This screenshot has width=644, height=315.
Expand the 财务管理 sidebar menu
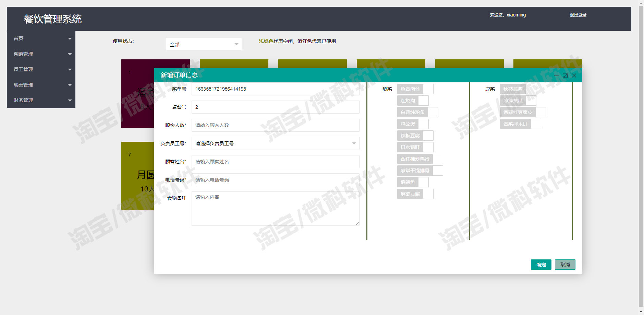point(41,100)
